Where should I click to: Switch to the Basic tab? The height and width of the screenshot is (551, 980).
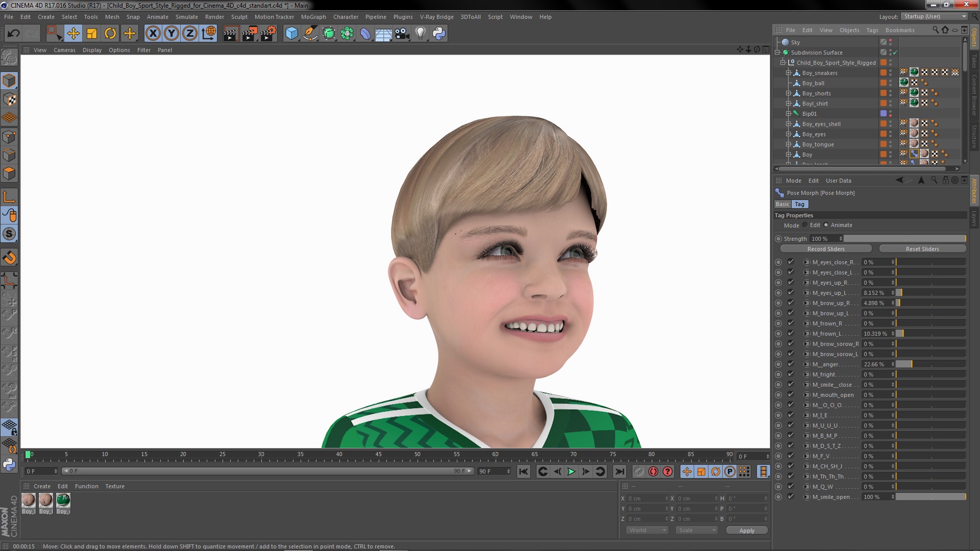782,204
